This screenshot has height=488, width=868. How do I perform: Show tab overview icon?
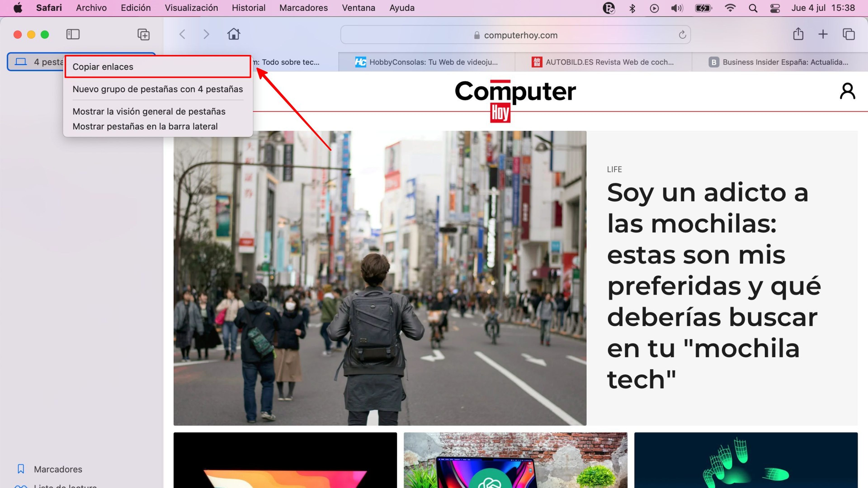pyautogui.click(x=849, y=34)
